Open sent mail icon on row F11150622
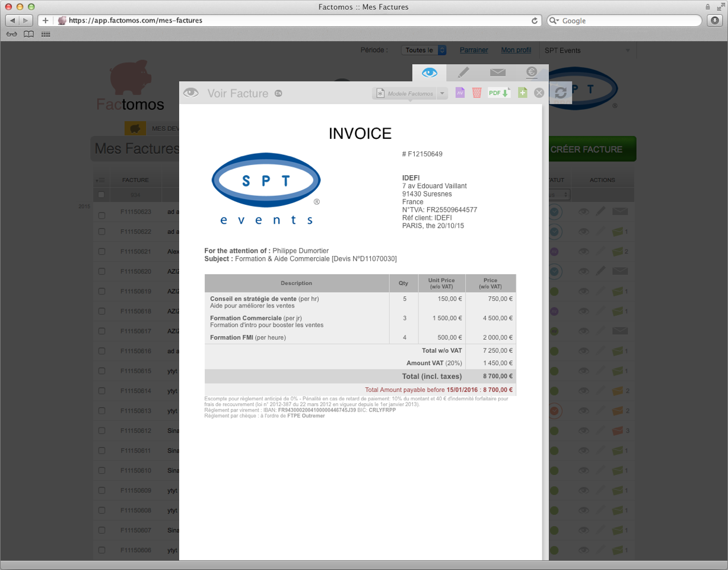Image resolution: width=728 pixels, height=570 pixels. click(x=618, y=232)
